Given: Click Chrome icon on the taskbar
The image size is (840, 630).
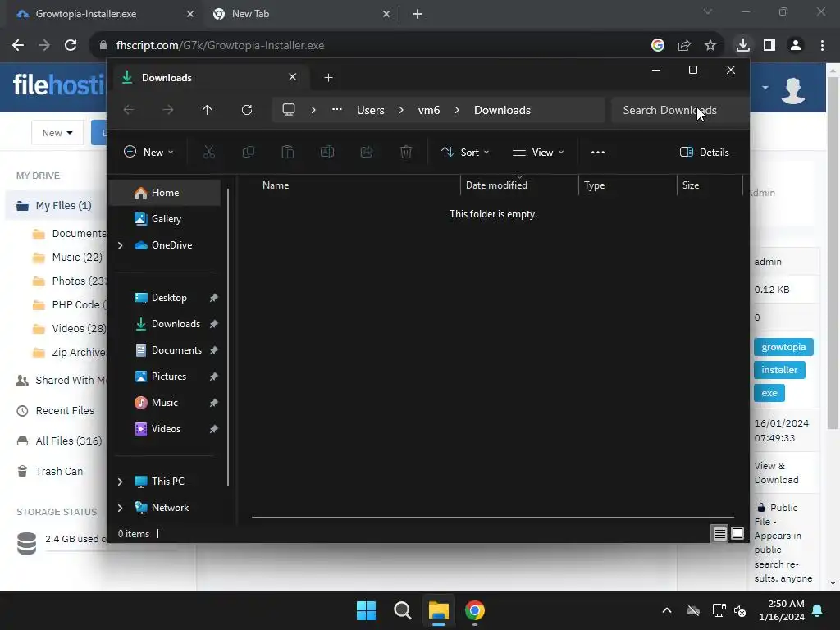Looking at the screenshot, I should click(475, 610).
